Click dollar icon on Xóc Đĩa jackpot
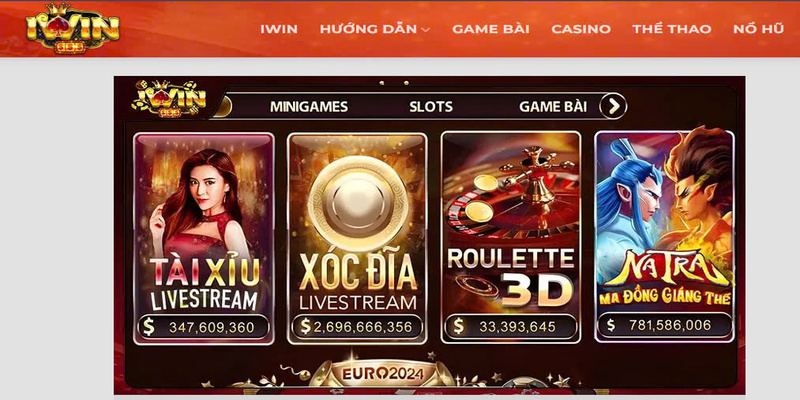This screenshot has width=800, height=400. [x=305, y=327]
